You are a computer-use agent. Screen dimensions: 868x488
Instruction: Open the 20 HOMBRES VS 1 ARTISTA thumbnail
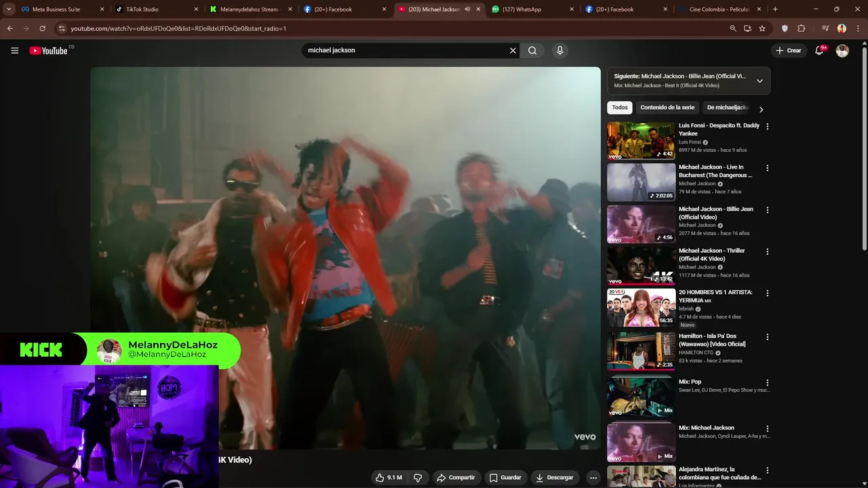[641, 308]
